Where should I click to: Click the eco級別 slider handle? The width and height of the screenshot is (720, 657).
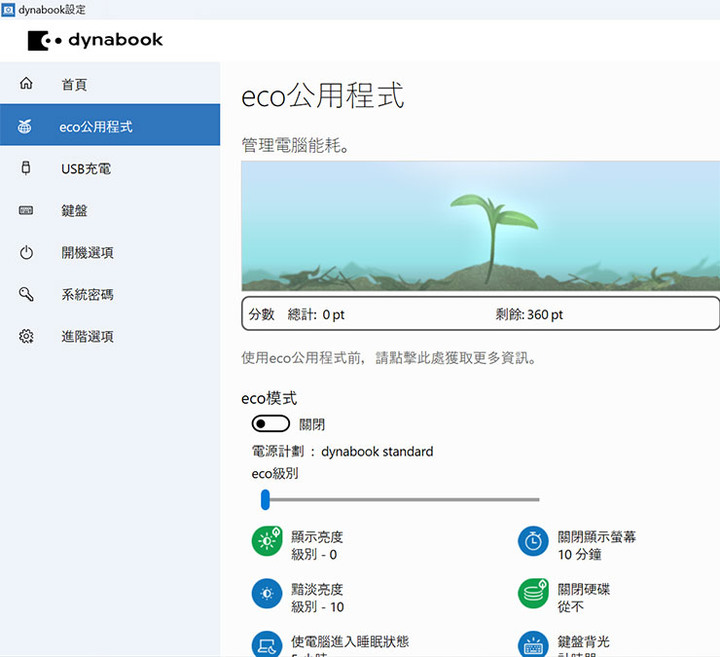(265, 500)
